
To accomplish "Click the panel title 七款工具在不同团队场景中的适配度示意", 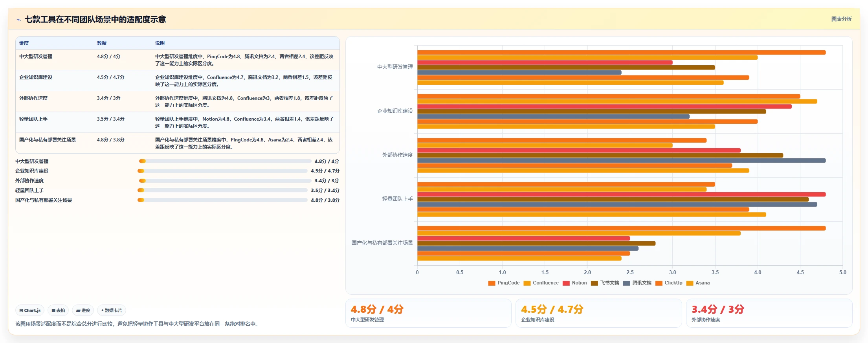I will (95, 19).
